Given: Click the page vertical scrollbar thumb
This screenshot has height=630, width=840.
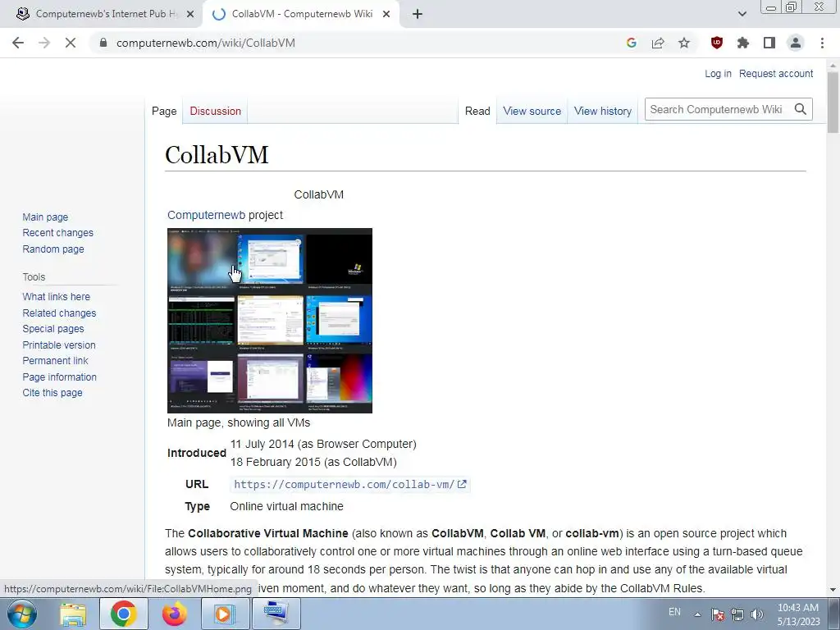Looking at the screenshot, I should [833, 102].
